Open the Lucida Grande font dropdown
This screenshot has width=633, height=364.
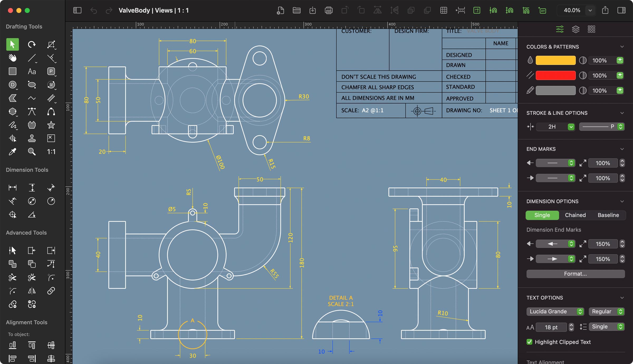click(x=555, y=311)
